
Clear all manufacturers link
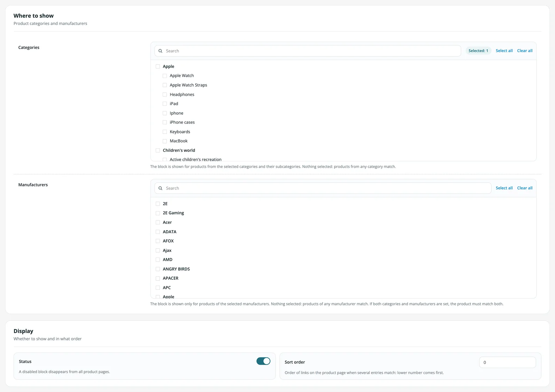click(524, 188)
